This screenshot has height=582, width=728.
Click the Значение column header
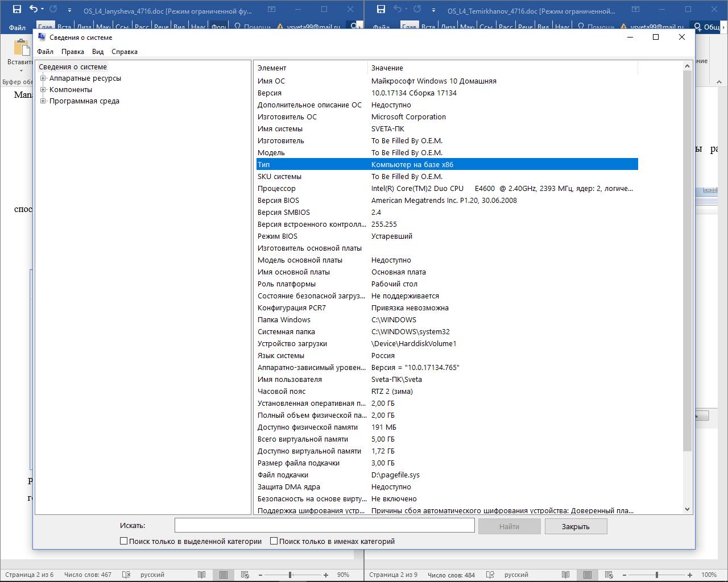tap(503, 68)
